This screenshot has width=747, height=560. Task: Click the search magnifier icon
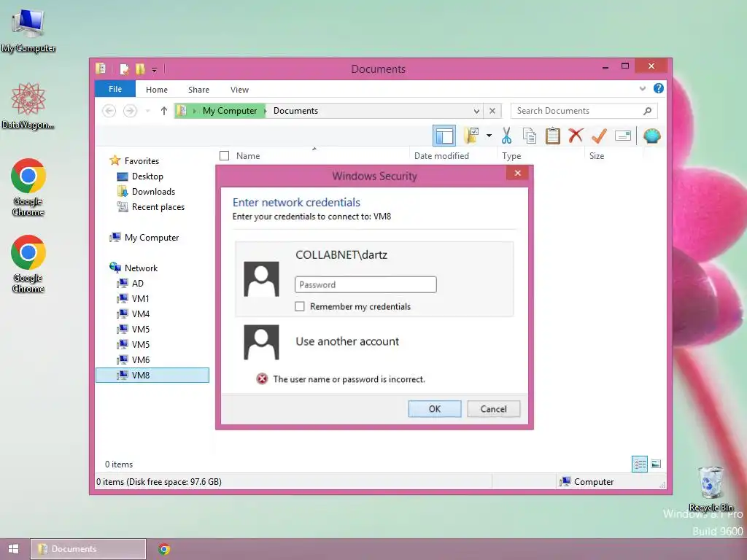click(x=647, y=111)
